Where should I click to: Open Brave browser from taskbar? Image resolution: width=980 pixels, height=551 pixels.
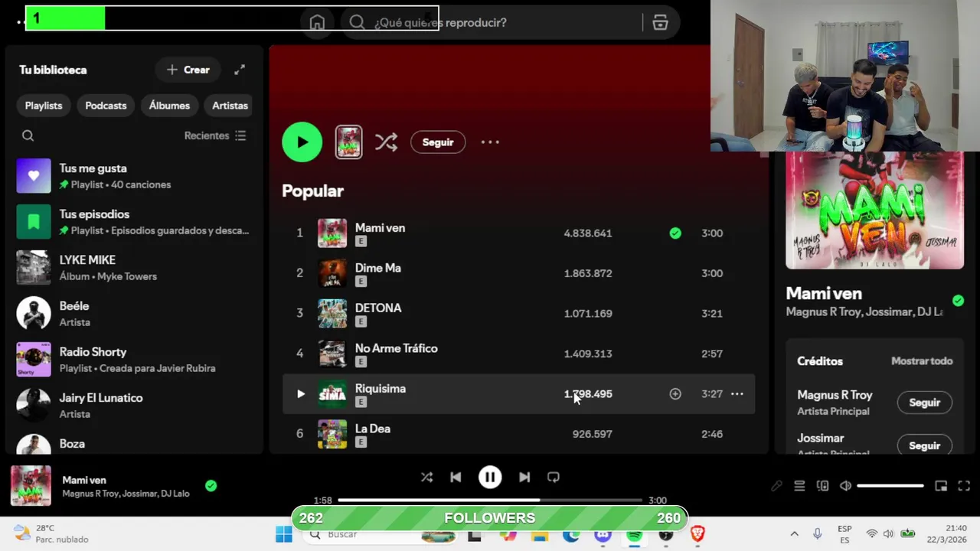click(x=697, y=534)
